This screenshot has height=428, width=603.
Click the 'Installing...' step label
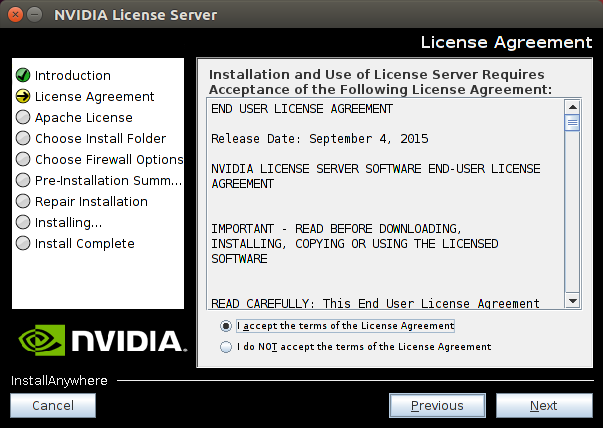[x=68, y=223]
